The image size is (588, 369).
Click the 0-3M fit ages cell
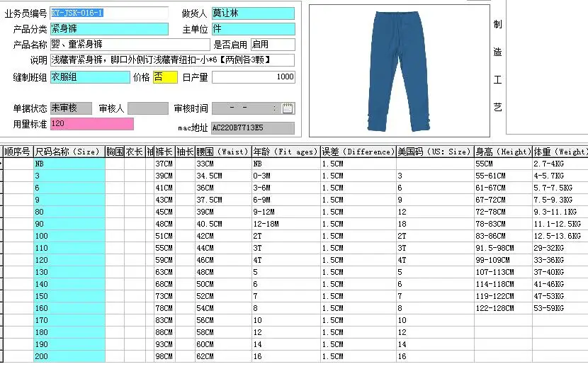285,176
